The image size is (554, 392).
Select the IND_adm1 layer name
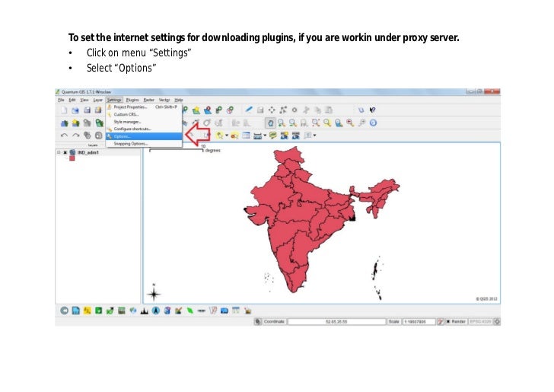88,153
